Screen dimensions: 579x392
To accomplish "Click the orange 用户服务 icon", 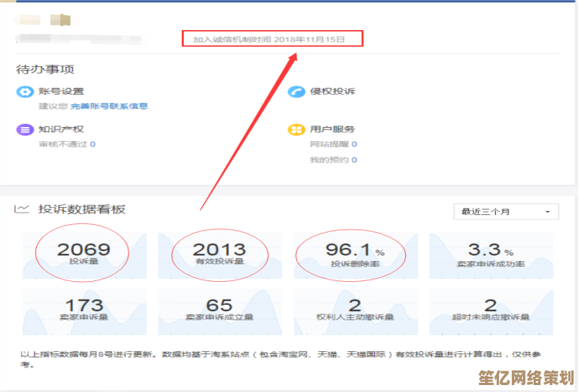I will [296, 129].
